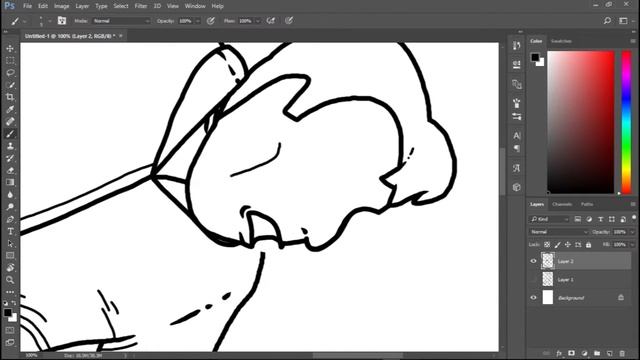The height and width of the screenshot is (360, 640).
Task: Change screen mode at the toolbox bottom
Action: 10,342
